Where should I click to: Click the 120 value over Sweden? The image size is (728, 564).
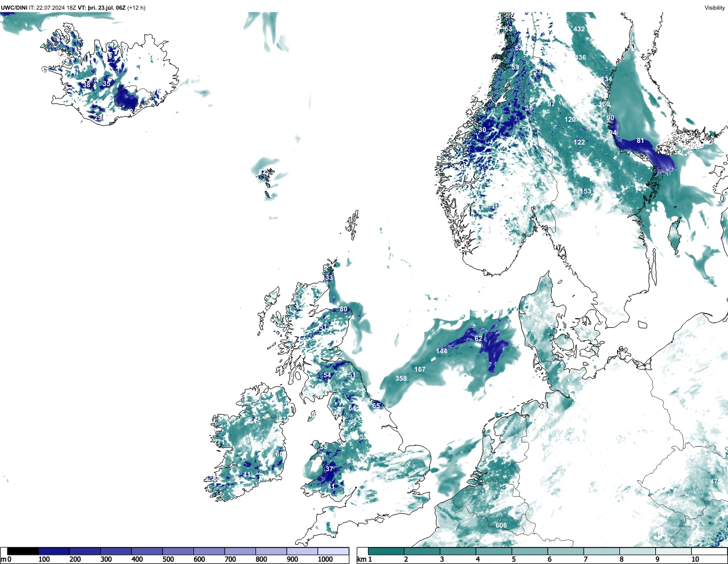[570, 120]
